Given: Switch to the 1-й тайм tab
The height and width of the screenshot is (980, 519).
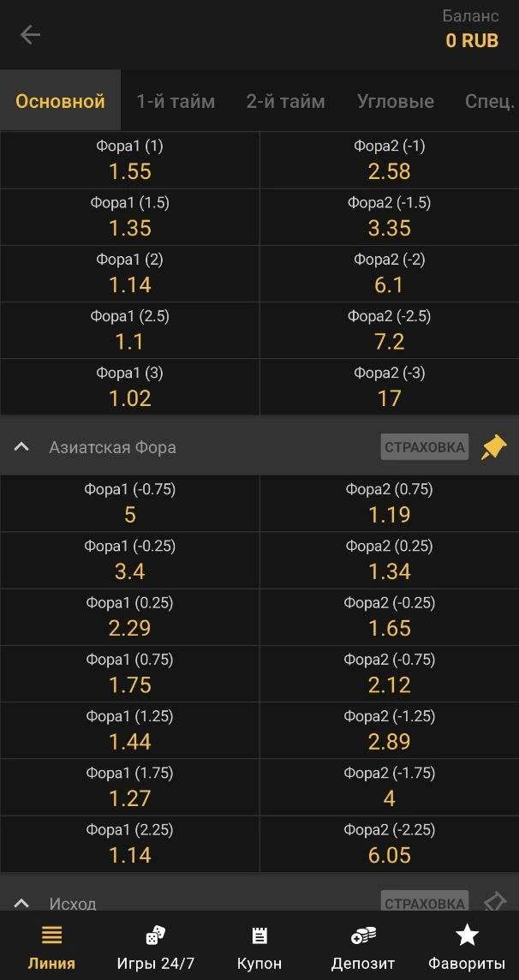Looking at the screenshot, I should coord(176,101).
